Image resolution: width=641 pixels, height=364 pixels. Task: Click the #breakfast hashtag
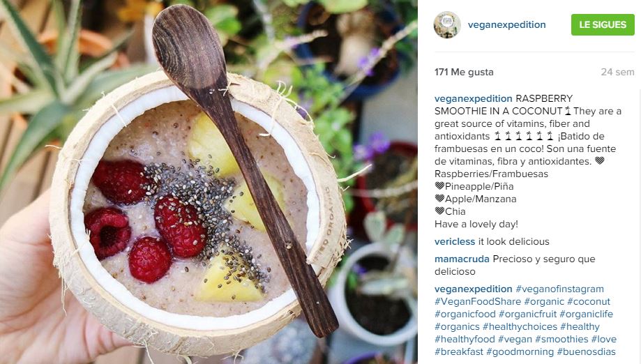[459, 351]
